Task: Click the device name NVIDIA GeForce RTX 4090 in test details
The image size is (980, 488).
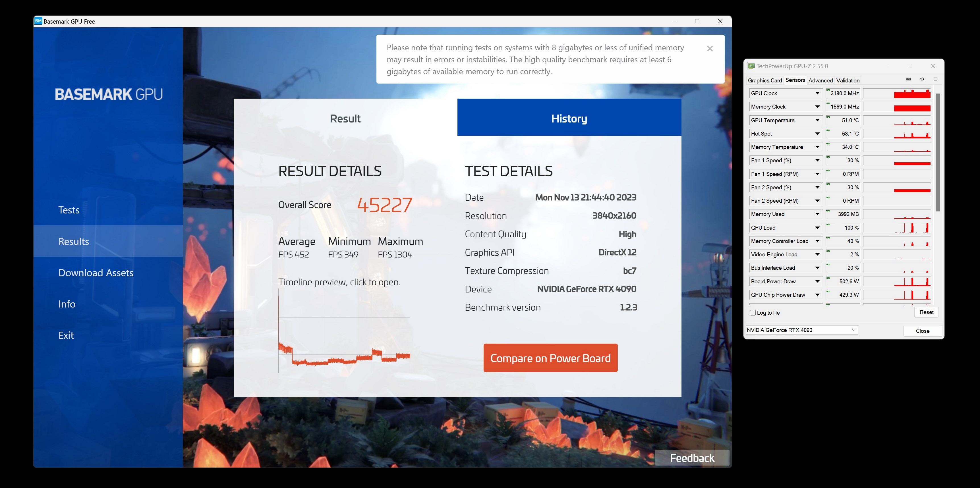Action: pyautogui.click(x=587, y=289)
